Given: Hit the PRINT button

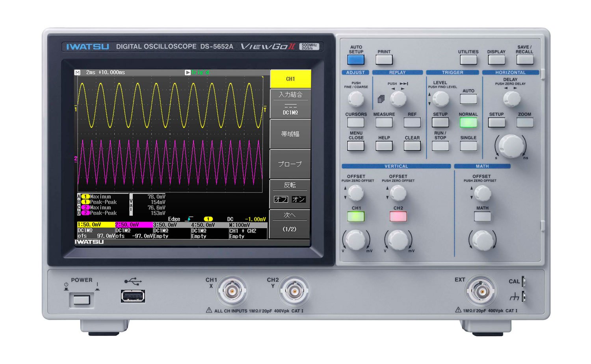Looking at the screenshot, I should click(x=384, y=59).
